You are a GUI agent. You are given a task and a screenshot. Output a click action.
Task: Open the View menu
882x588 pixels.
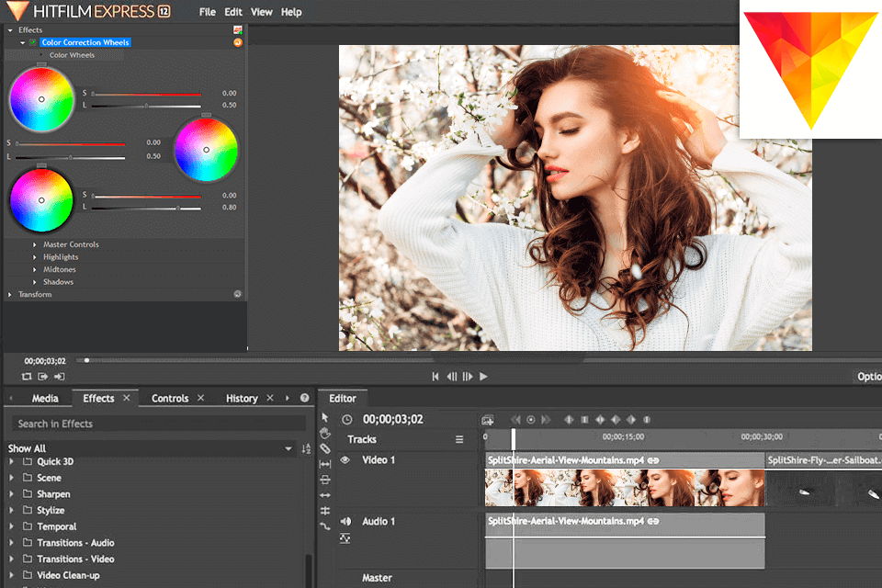pyautogui.click(x=262, y=12)
